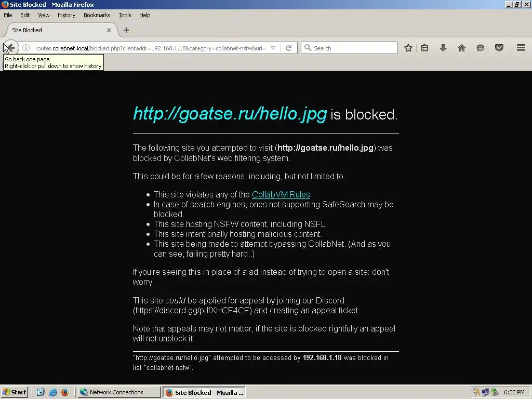
Task: Open the Bookmarks menu
Action: [x=97, y=15]
